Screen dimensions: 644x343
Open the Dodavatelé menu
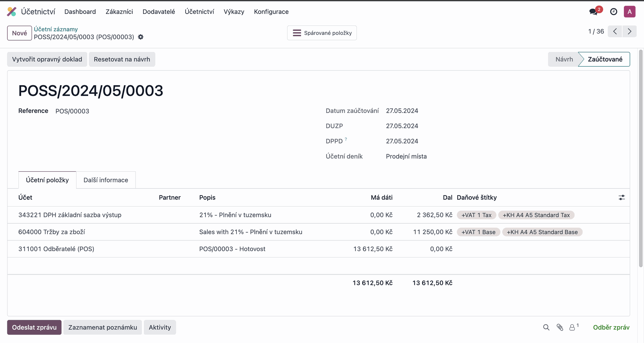159,12
